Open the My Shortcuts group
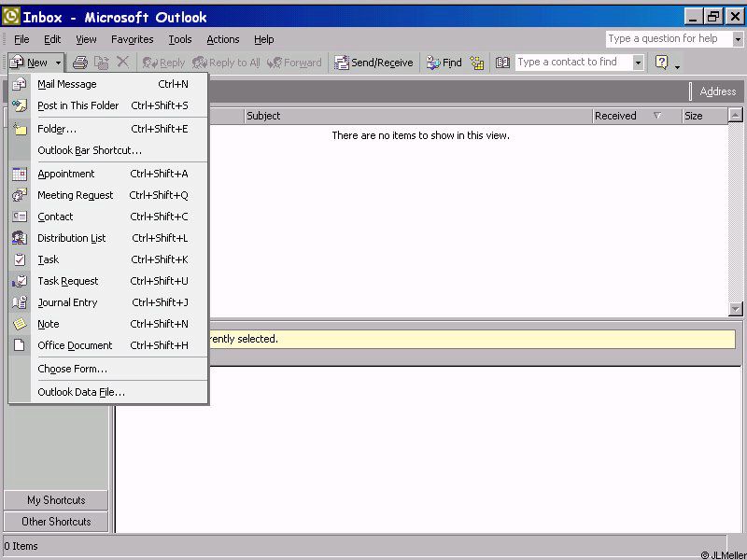Image resolution: width=747 pixels, height=560 pixels. [x=56, y=500]
